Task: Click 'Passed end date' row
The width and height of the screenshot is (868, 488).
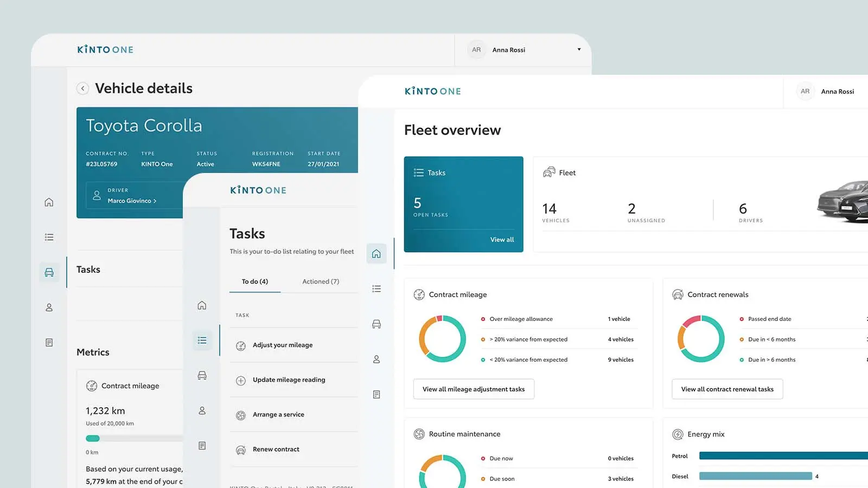Action: click(x=803, y=319)
